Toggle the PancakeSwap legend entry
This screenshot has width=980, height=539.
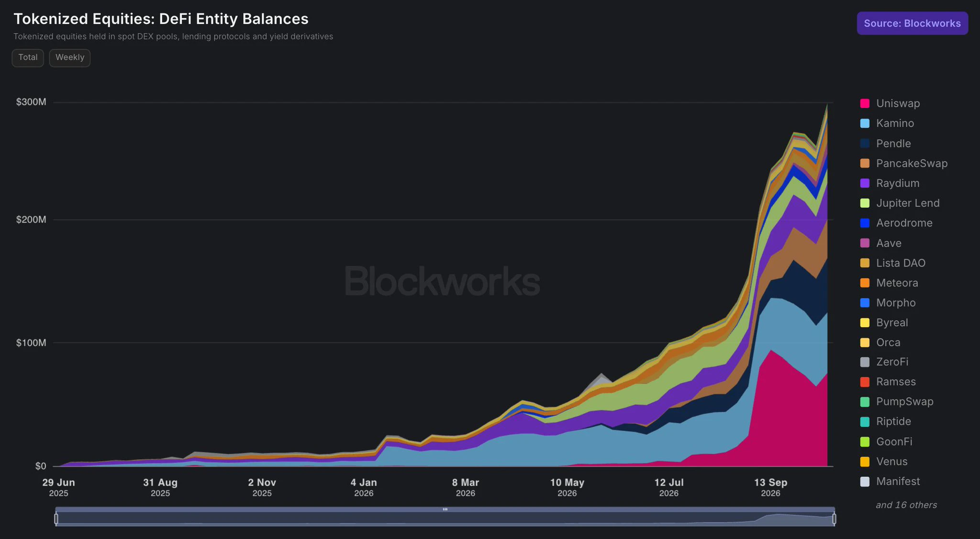(903, 163)
